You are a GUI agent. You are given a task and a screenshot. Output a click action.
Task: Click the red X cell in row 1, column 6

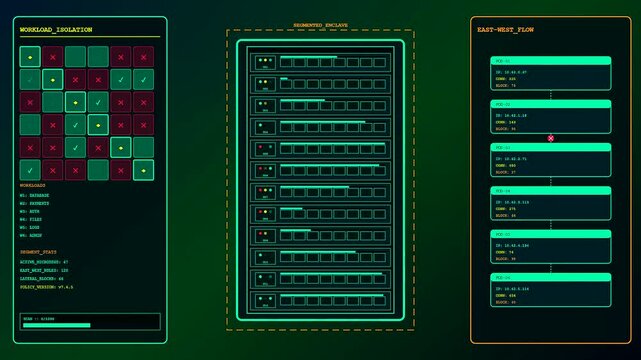pos(143,57)
